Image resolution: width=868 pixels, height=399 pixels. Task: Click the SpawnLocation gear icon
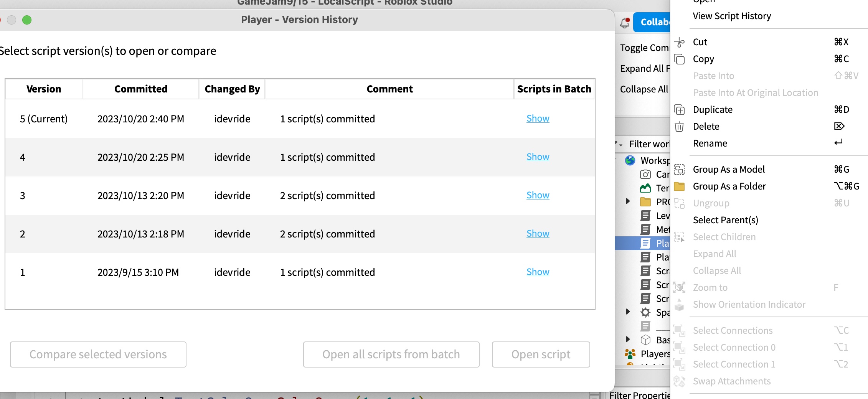(646, 312)
